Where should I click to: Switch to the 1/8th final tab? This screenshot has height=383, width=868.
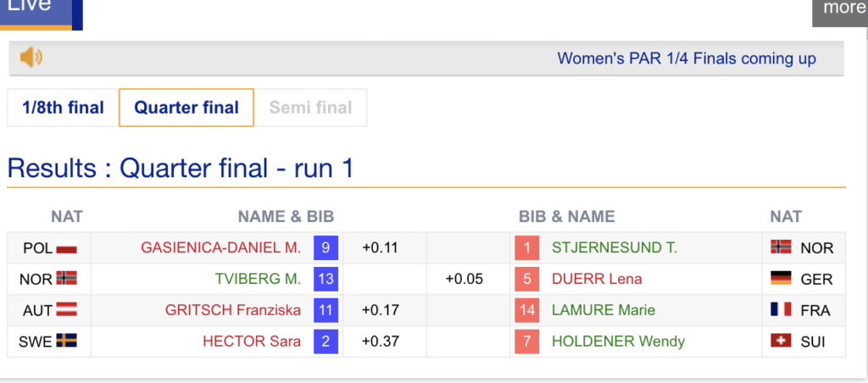(x=63, y=108)
